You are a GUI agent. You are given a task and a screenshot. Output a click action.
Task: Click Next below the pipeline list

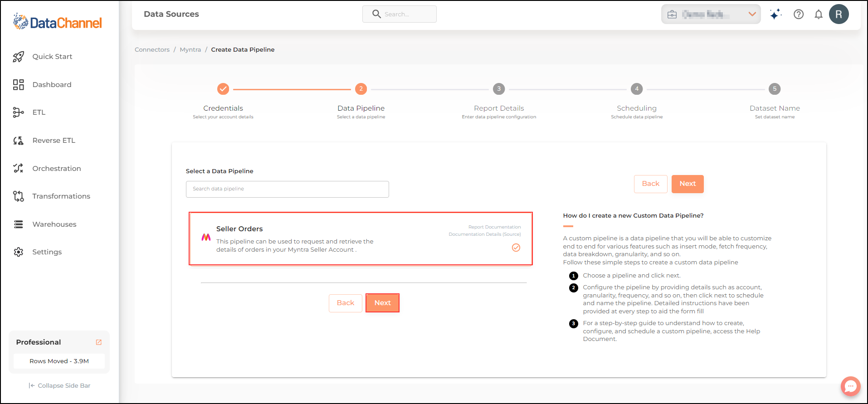point(382,303)
